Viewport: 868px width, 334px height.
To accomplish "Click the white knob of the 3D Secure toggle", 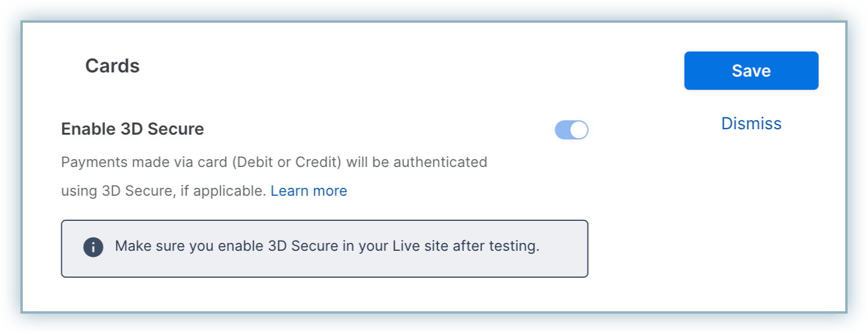I will 578,130.
